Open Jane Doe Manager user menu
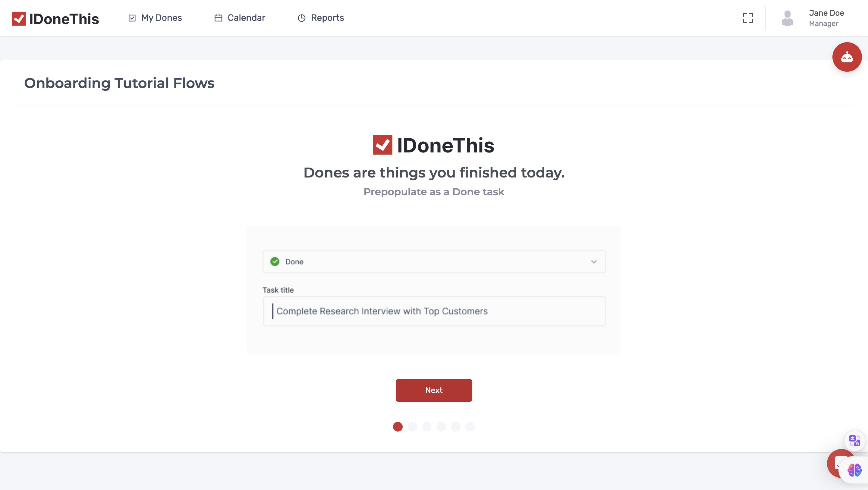This screenshot has height=490, width=868. click(x=826, y=18)
